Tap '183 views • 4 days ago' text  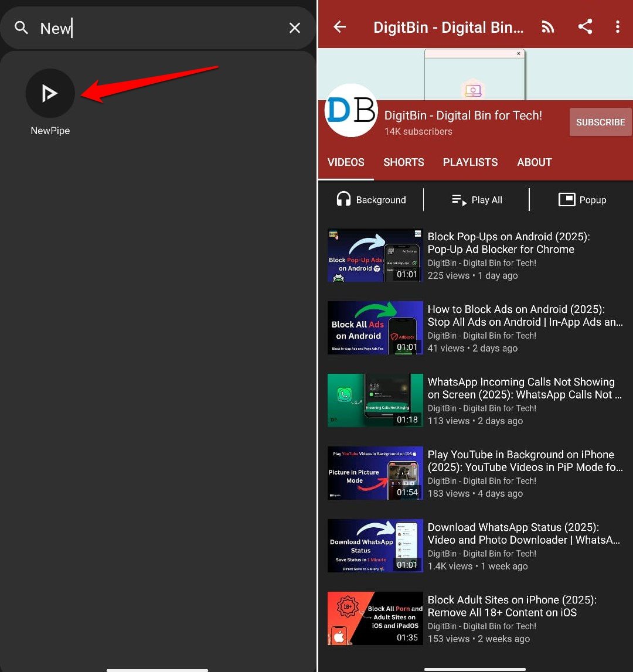(475, 494)
